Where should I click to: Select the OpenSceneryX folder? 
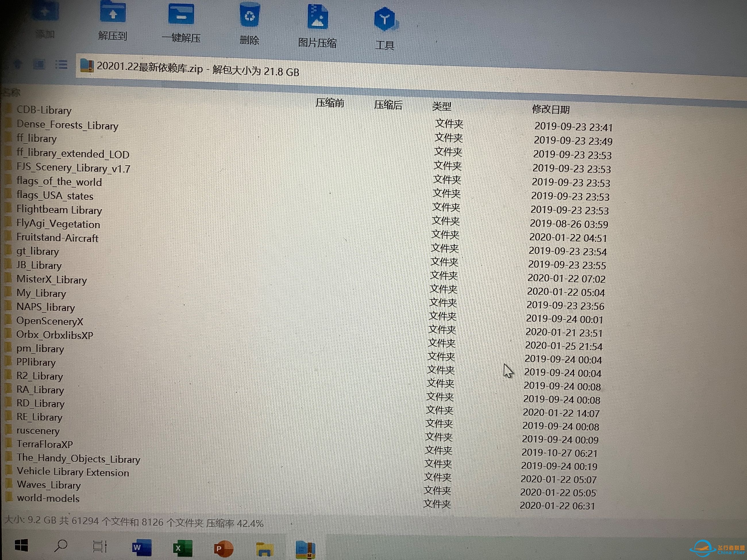(x=50, y=321)
